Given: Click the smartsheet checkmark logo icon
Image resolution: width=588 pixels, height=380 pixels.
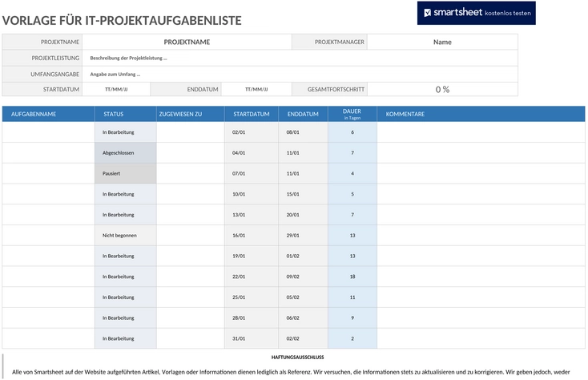Looking at the screenshot, I should pos(428,13).
